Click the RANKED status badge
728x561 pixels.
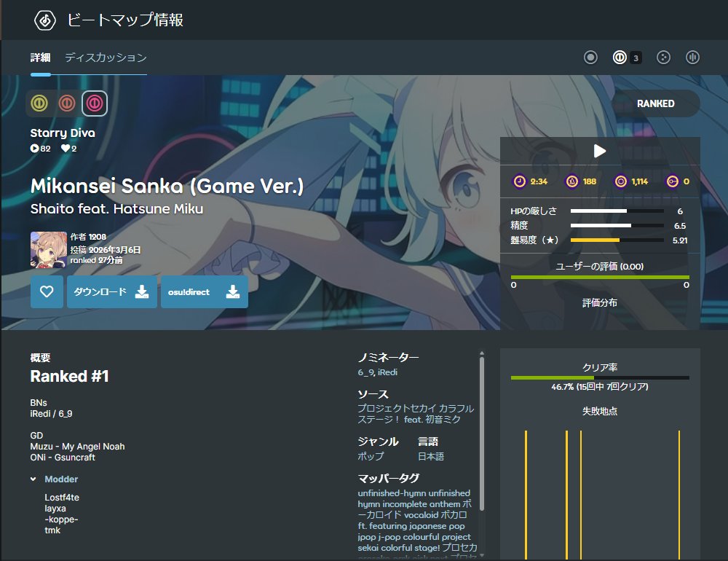pyautogui.click(x=656, y=103)
